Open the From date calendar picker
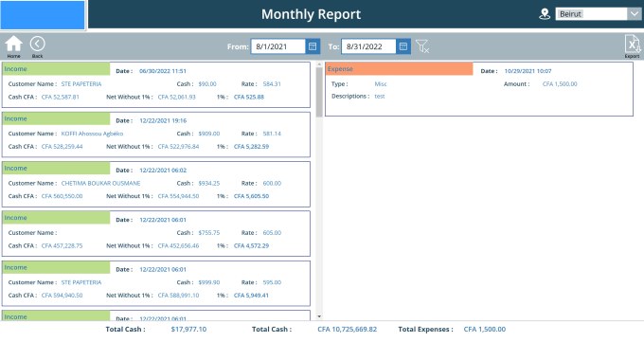Image resolution: width=644 pixels, height=342 pixels. [x=313, y=46]
